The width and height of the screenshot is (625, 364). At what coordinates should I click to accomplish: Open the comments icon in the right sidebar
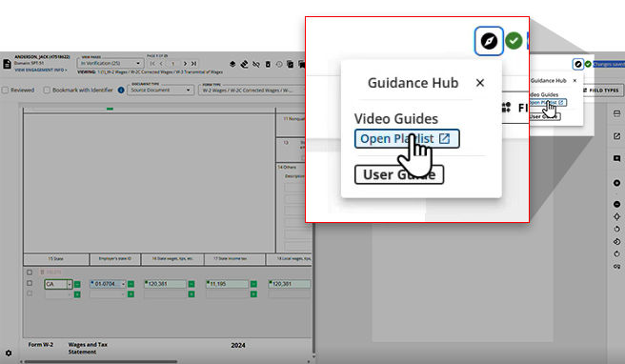point(616,159)
